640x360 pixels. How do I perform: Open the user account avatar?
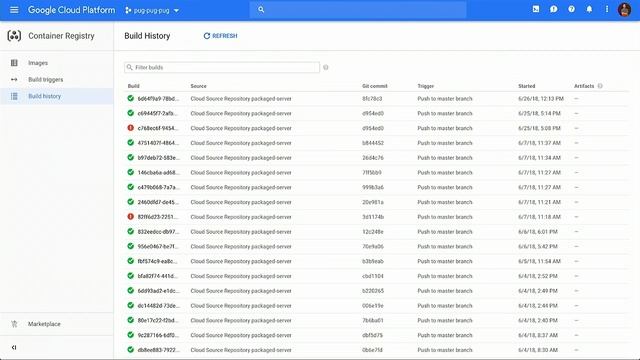click(624, 9)
